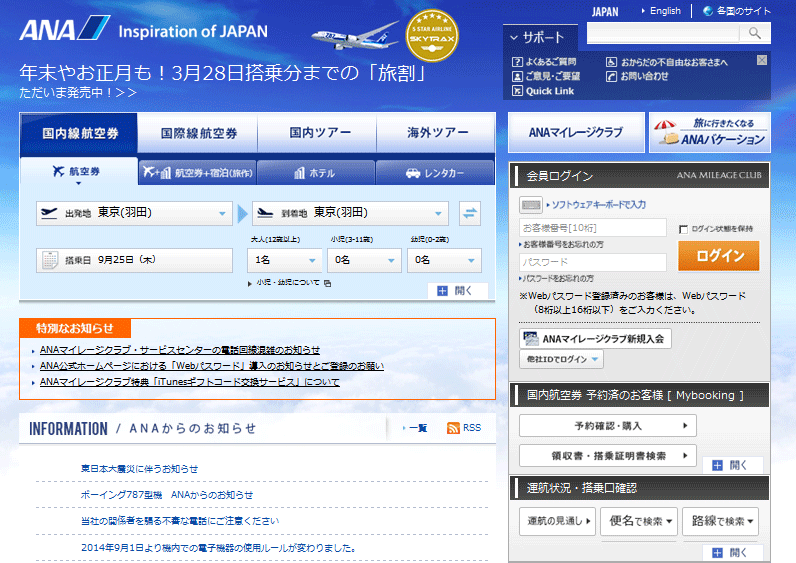Image resolution: width=796 pixels, height=563 pixels.
Task: Open the 便名で検索 dropdown
Action: tap(639, 521)
